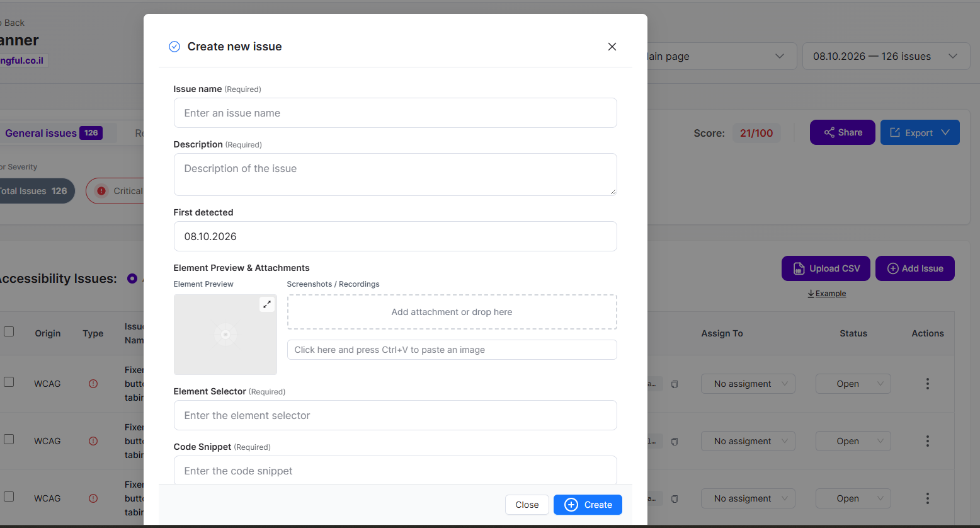
Task: Tick the select-all checkbox in the table header
Action: [x=9, y=331]
